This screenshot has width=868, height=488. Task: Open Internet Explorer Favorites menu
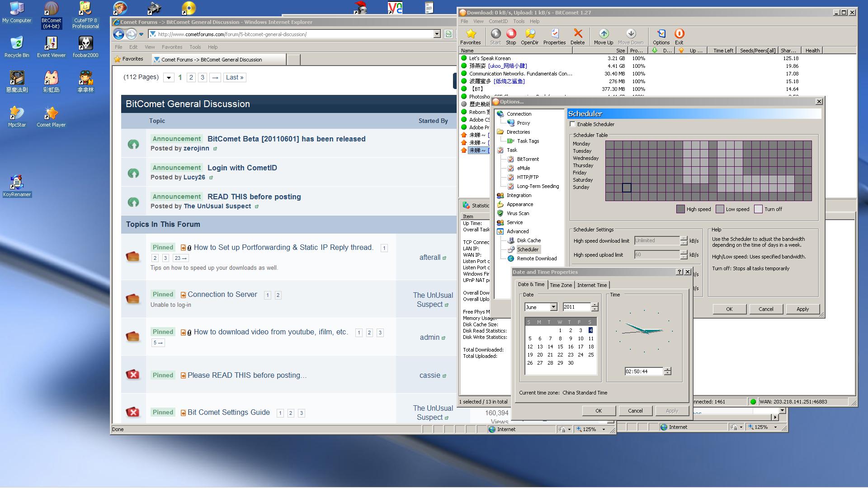[172, 47]
